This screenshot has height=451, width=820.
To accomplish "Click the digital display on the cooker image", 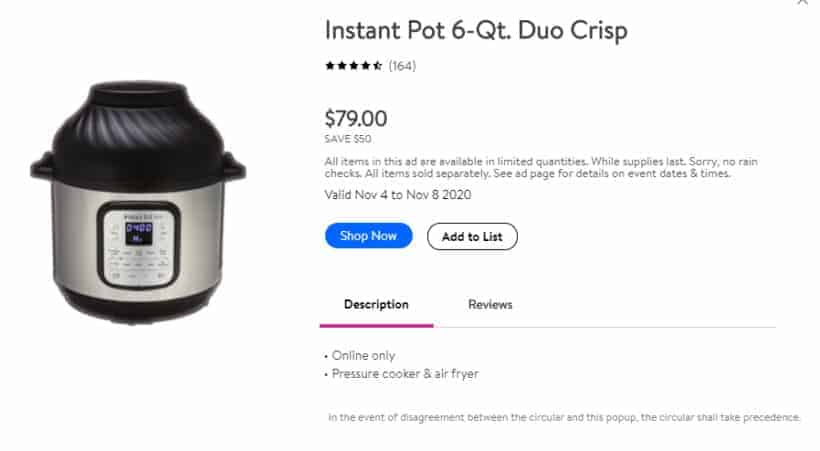I will pos(139,233).
